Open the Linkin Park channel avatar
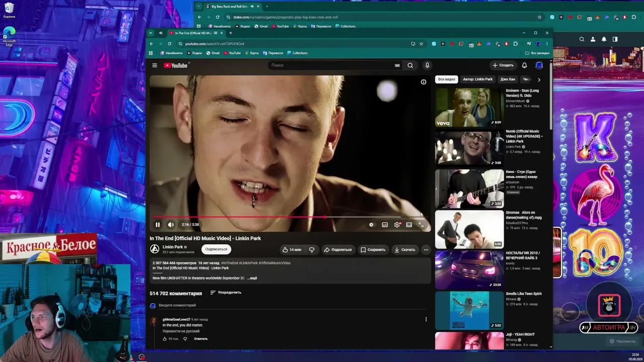This screenshot has width=644, height=362. pos(155,249)
